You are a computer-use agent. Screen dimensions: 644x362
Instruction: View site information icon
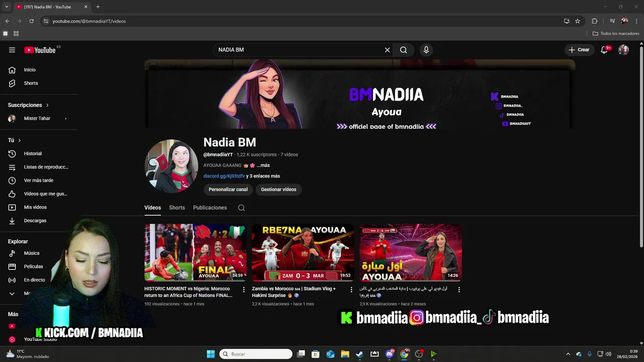46,21
